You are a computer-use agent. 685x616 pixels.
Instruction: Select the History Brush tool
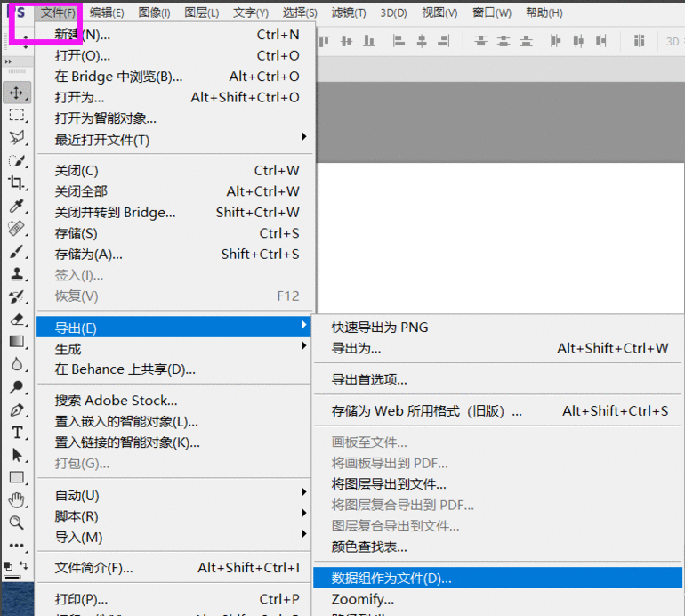point(16,296)
